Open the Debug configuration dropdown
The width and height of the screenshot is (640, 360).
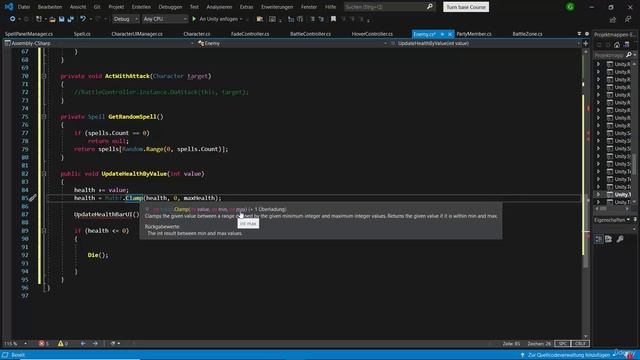pos(125,19)
